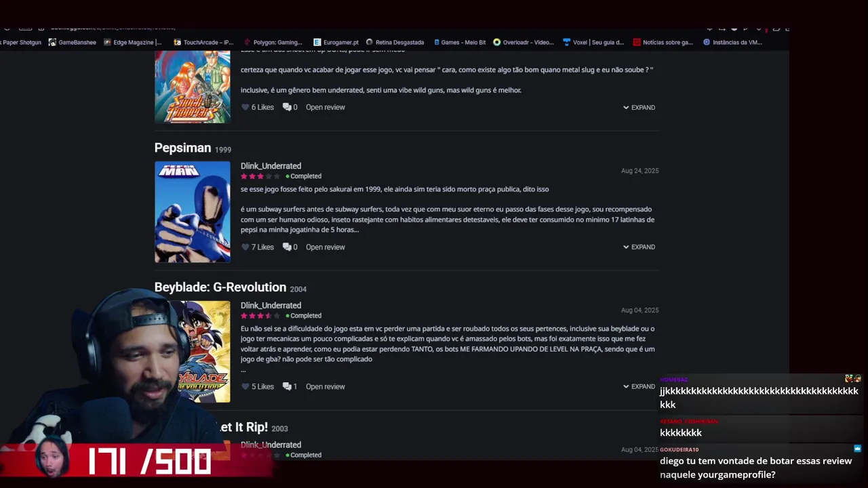Click the Beyblade: G-Revolution cover art
This screenshot has height=488, width=868.
(203, 352)
